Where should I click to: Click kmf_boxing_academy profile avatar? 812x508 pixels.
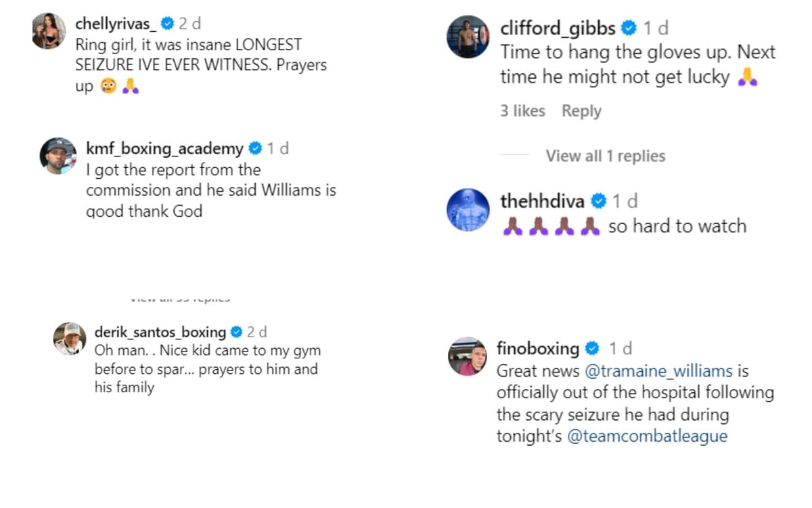(58, 156)
